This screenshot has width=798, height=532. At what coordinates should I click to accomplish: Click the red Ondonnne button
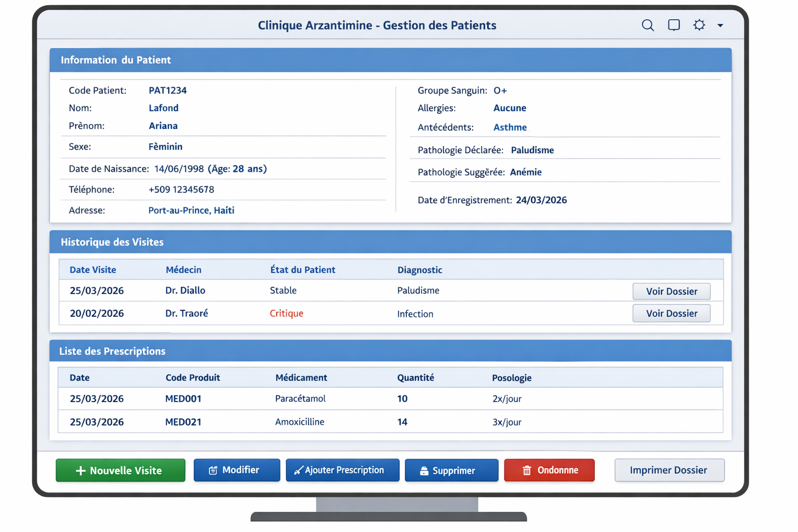click(x=549, y=470)
